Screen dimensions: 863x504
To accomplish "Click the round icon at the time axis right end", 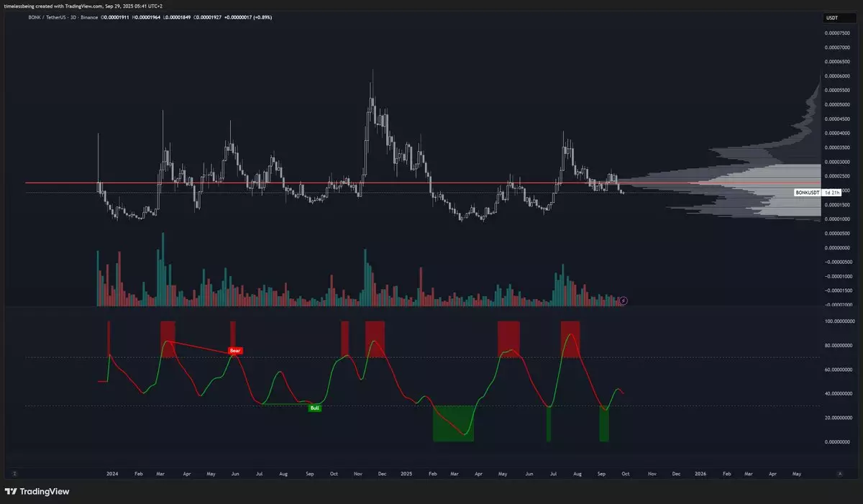I will pyautogui.click(x=839, y=475).
